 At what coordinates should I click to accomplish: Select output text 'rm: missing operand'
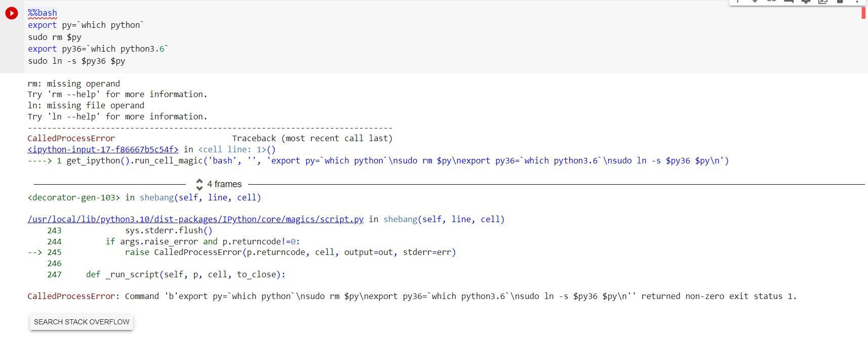pos(74,83)
